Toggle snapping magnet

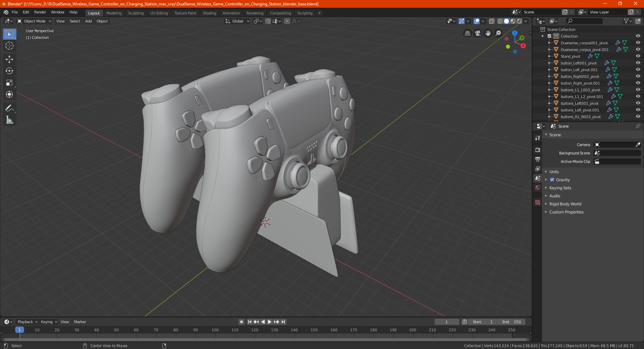pos(268,21)
